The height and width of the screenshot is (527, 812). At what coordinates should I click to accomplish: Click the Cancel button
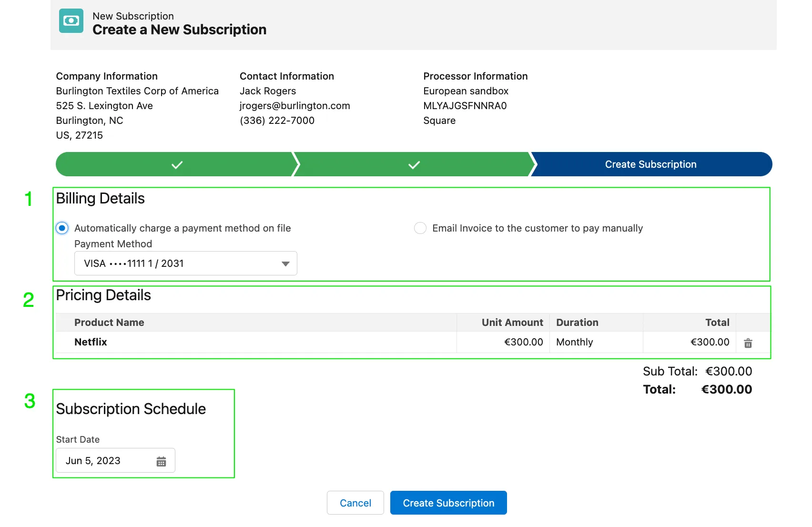(x=355, y=503)
